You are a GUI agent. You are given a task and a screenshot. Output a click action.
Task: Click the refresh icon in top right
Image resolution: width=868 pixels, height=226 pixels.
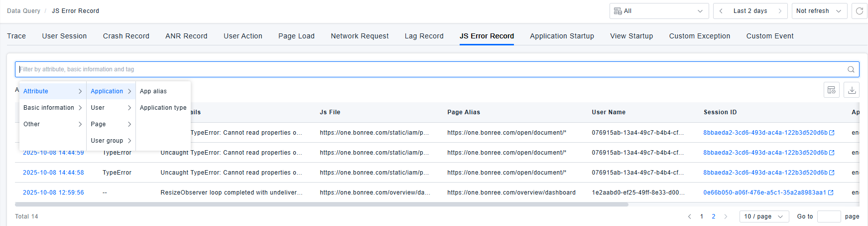point(860,11)
